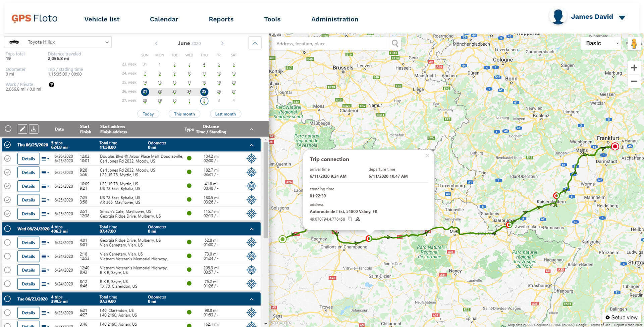Click target icon for 75.2 mi trip
The width and height of the screenshot is (644, 327).
(251, 284)
